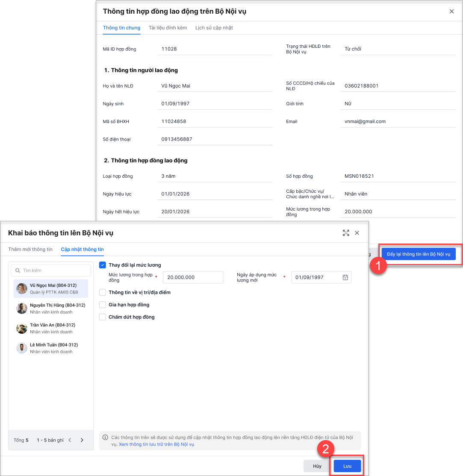Viewport: 463px width, 476px height.
Task: Switch to Thông tin chung tab
Action: click(121, 28)
